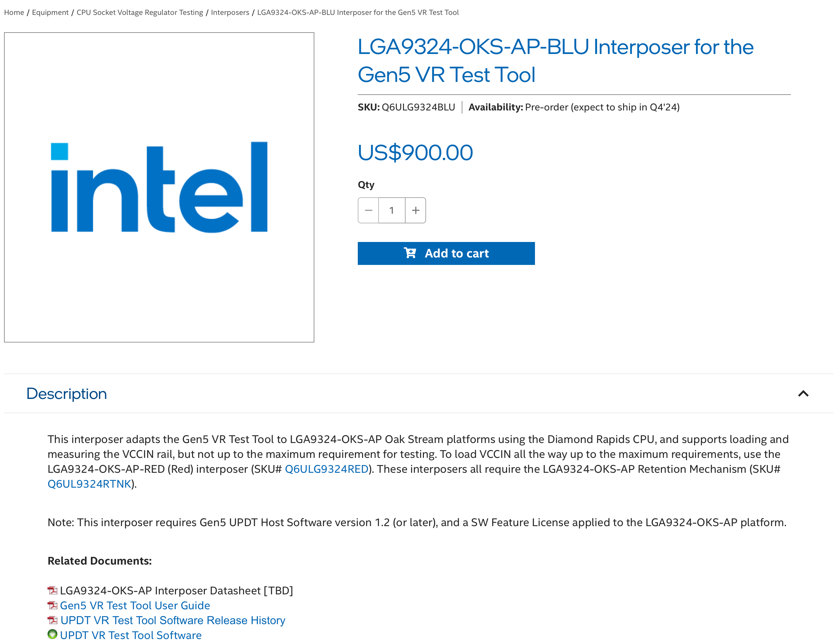Click PDF icon beside Software Release History
The height and width of the screenshot is (644, 840).
(52, 620)
